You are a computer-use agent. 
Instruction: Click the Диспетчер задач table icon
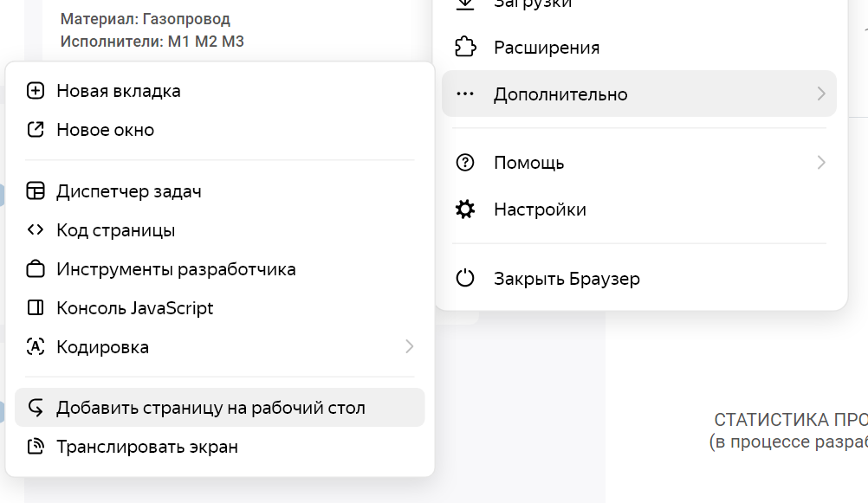(x=36, y=191)
